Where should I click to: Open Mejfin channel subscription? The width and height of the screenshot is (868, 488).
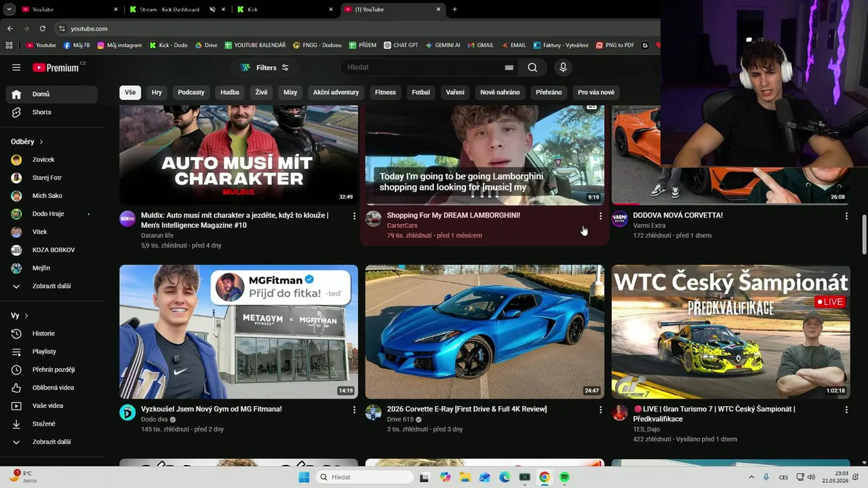point(52,268)
